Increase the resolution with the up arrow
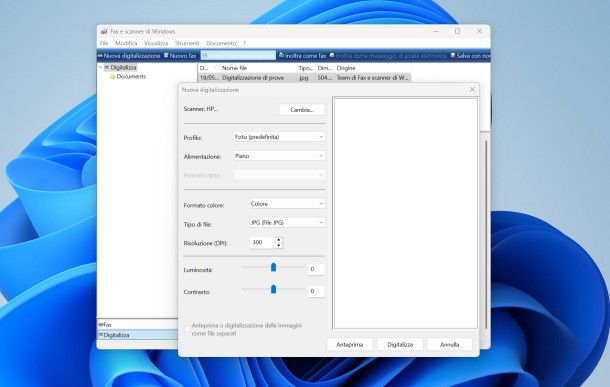 [x=279, y=240]
